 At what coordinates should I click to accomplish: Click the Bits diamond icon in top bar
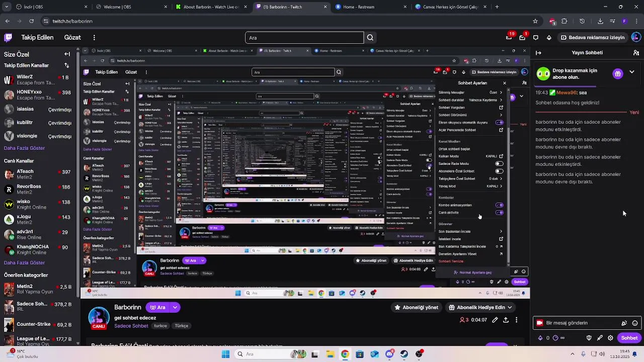pyautogui.click(x=549, y=37)
